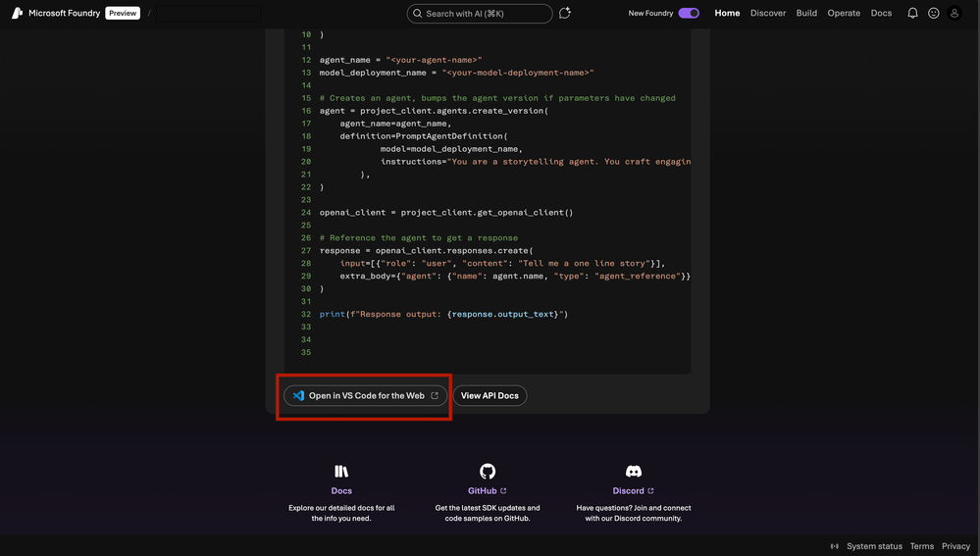Image resolution: width=980 pixels, height=556 pixels.
Task: Open in VS Code for the Web
Action: tap(366, 395)
